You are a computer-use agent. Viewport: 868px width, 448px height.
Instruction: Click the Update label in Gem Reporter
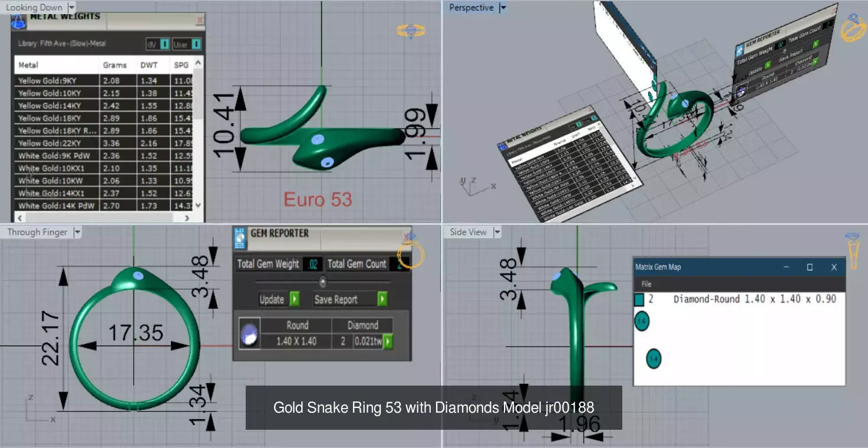point(272,299)
